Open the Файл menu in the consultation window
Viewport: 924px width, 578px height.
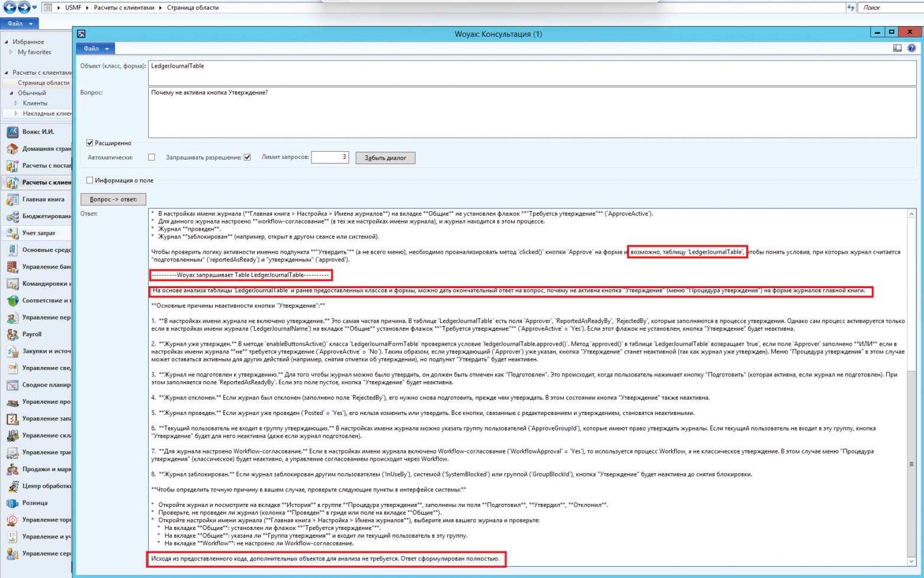pos(95,49)
